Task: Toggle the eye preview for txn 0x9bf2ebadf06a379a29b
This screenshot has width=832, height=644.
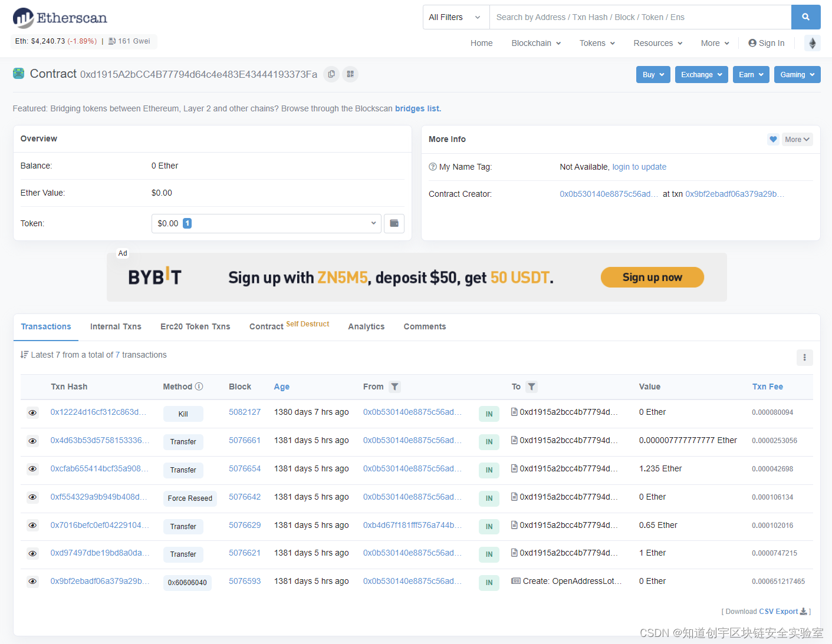Action: [x=32, y=582]
